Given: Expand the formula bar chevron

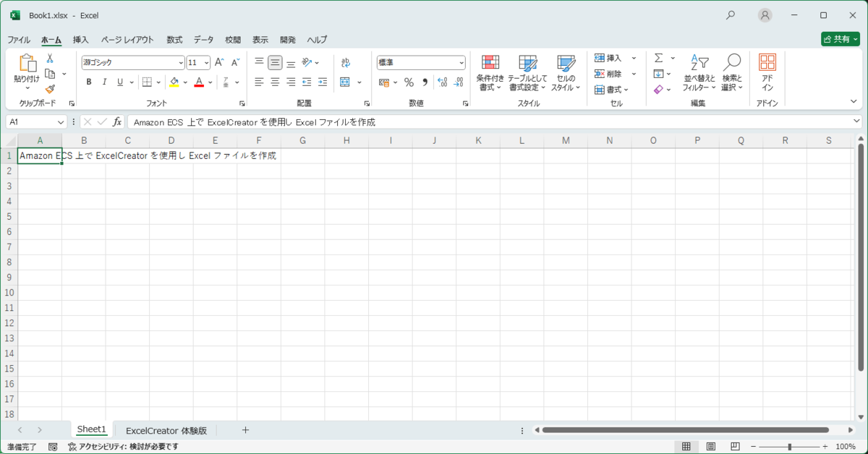Looking at the screenshot, I should [x=857, y=121].
